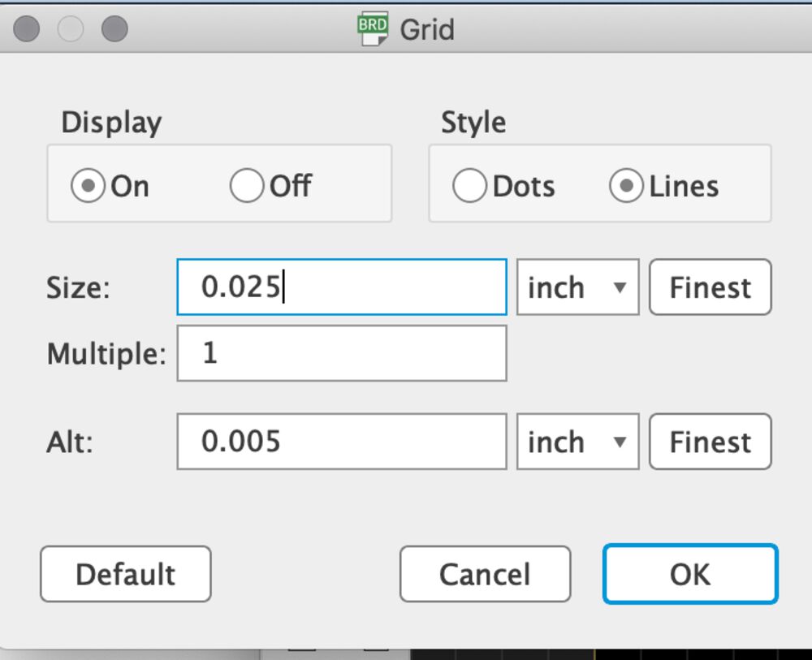Open the Size unit dropdown
812x660 pixels.
click(x=577, y=287)
